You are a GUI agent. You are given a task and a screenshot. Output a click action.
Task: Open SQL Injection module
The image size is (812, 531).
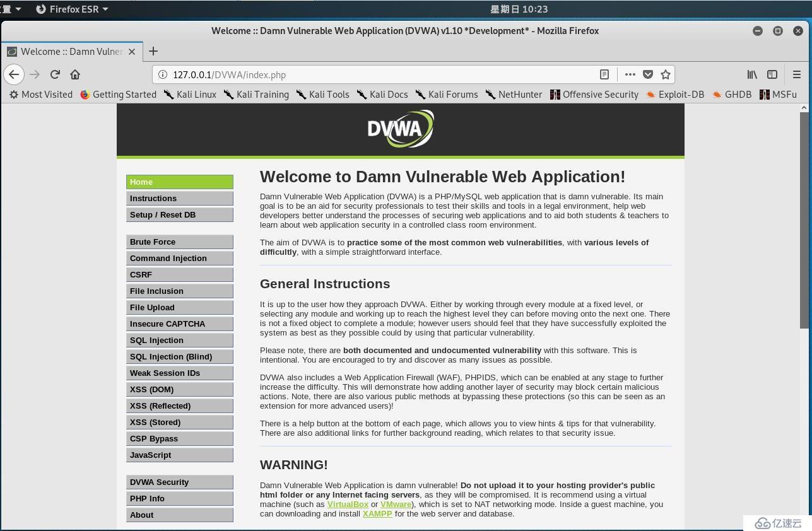180,340
